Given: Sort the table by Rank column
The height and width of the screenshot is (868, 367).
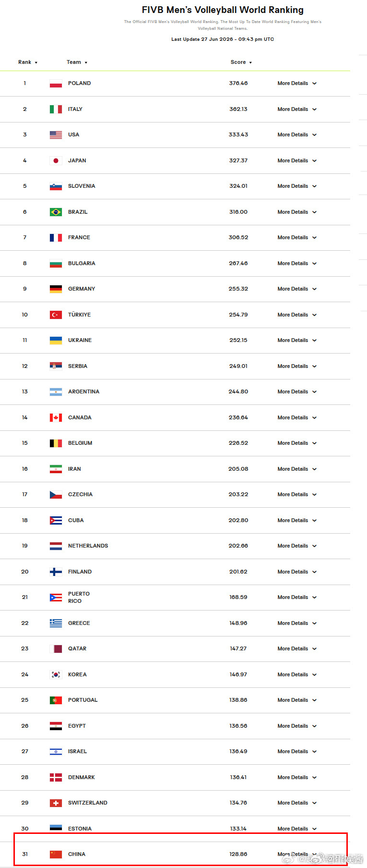Looking at the screenshot, I should (28, 62).
